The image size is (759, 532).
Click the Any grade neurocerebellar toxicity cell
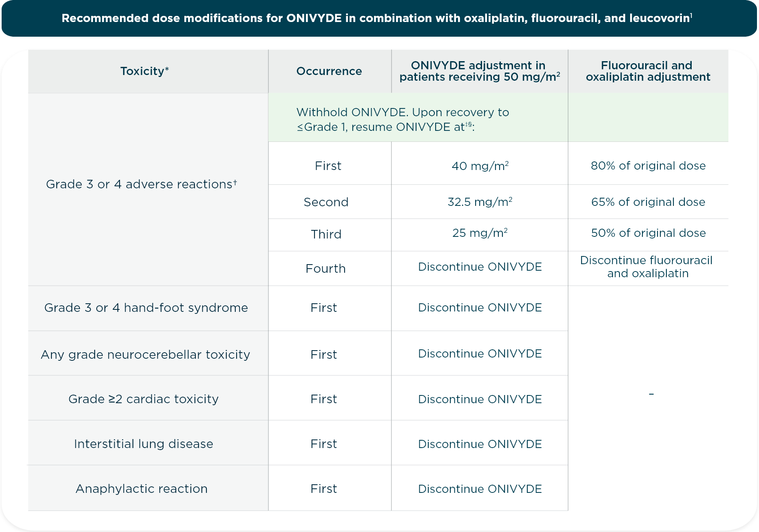click(x=145, y=354)
